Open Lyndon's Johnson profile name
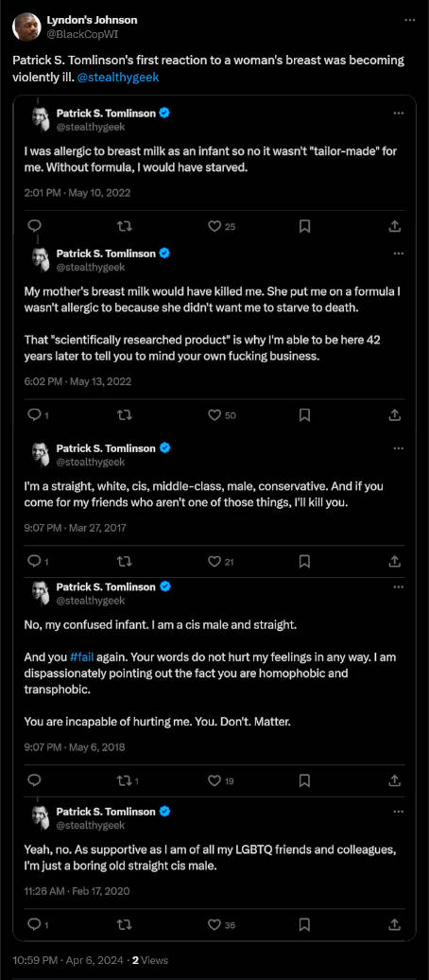This screenshot has height=980, width=429. pyautogui.click(x=92, y=20)
